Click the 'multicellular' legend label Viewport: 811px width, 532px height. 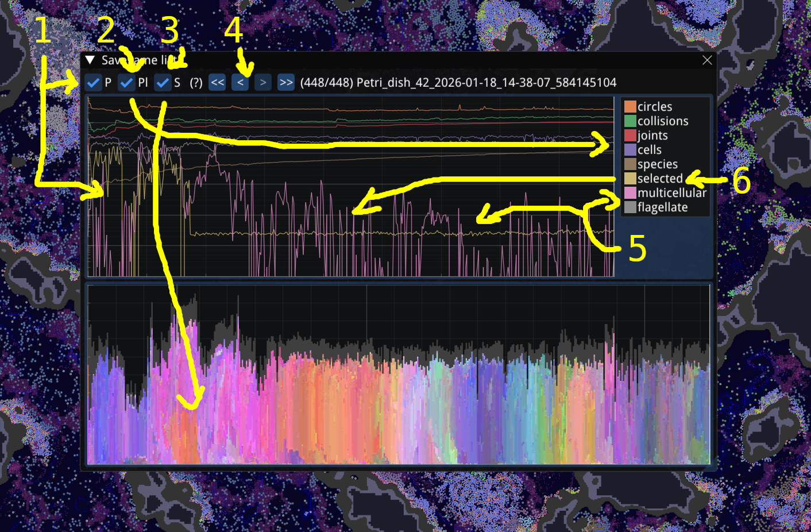point(672,193)
